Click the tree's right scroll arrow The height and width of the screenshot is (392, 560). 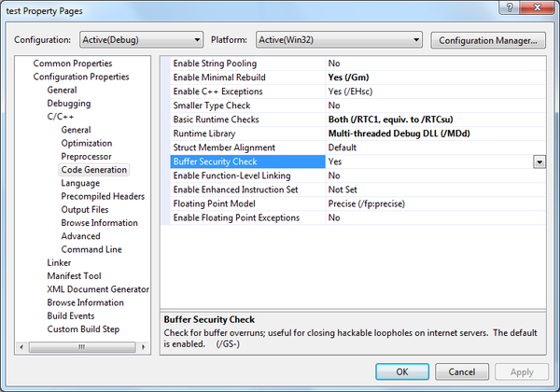[x=144, y=347]
